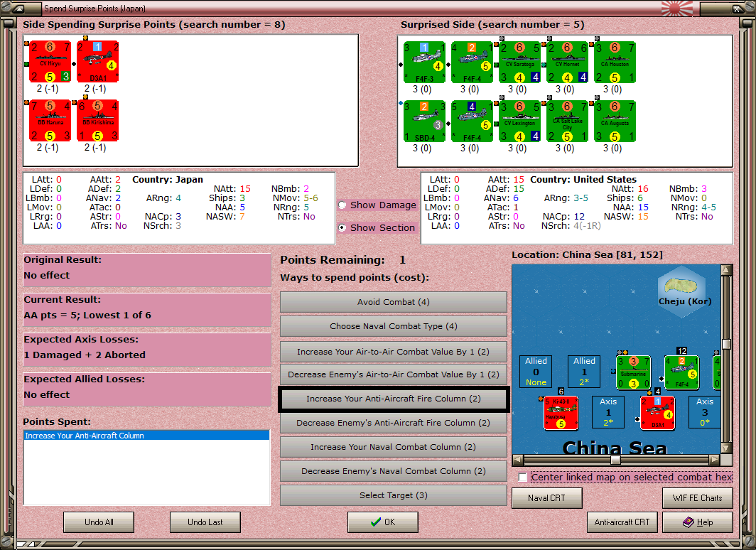Select the CA Augusta cruiser counter

615,122
